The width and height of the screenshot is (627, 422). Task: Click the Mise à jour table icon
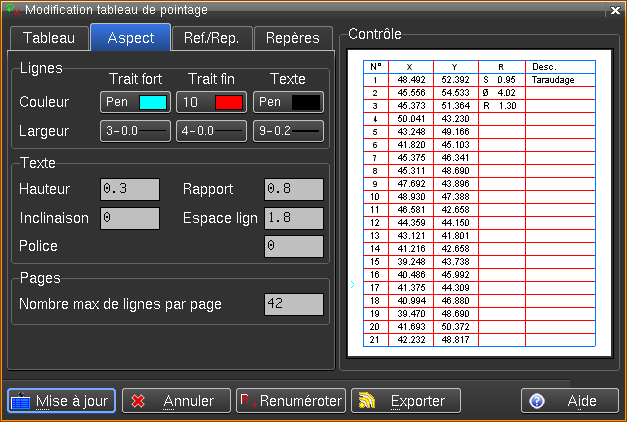pos(21,401)
